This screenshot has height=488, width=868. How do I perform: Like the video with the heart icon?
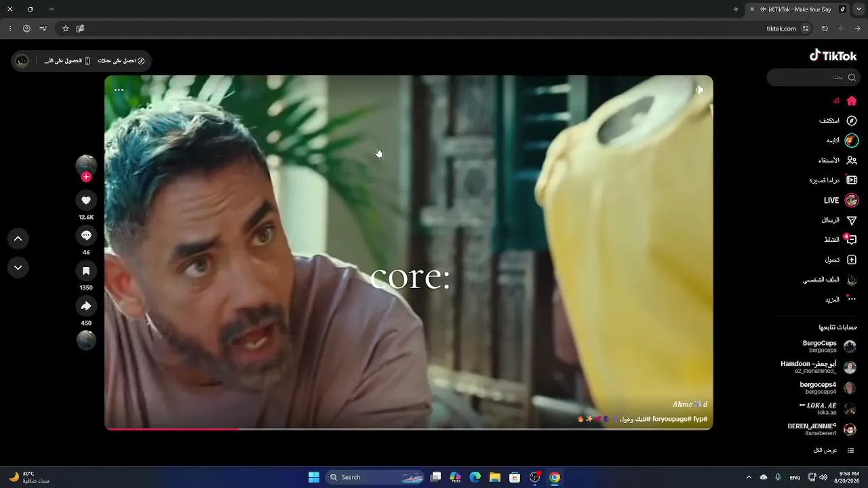coord(86,201)
